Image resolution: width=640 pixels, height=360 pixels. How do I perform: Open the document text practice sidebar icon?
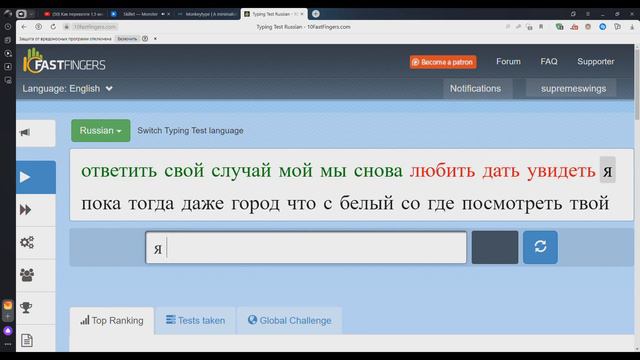pos(27,340)
